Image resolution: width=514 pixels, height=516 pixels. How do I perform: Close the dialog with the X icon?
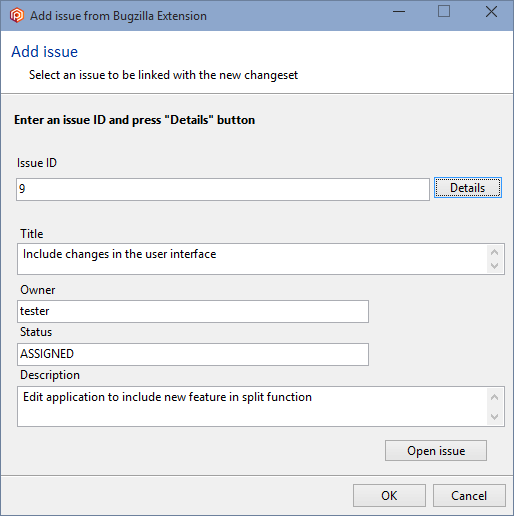[x=491, y=12]
